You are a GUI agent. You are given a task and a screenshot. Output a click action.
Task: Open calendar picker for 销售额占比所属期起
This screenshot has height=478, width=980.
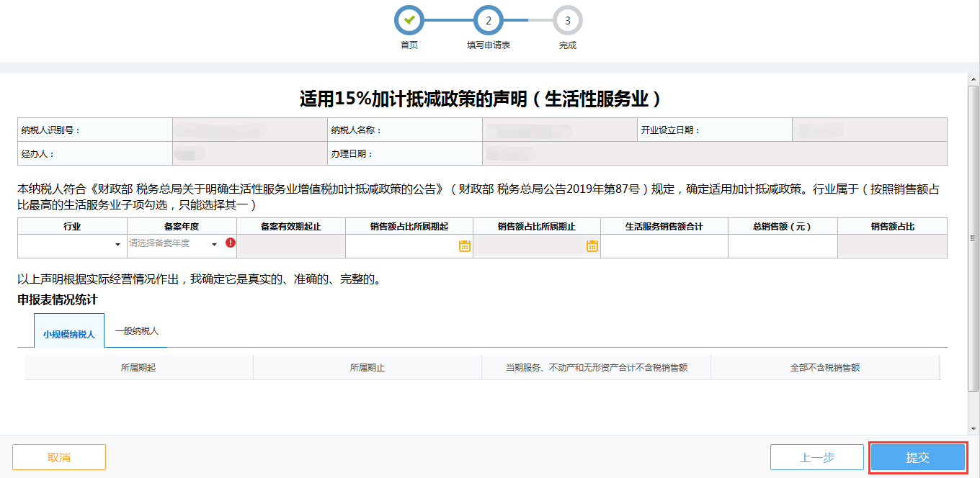(465, 246)
